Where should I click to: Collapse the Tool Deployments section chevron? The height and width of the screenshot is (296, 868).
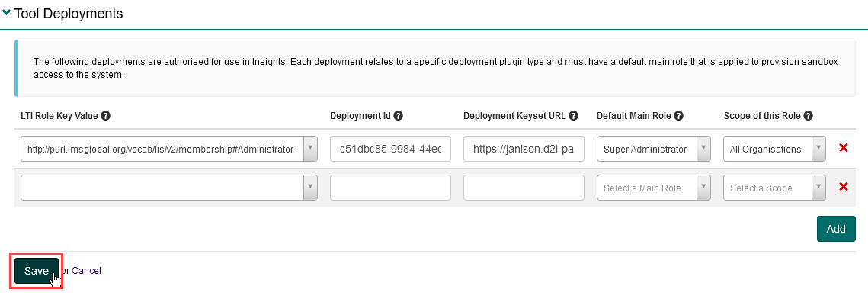click(7, 13)
